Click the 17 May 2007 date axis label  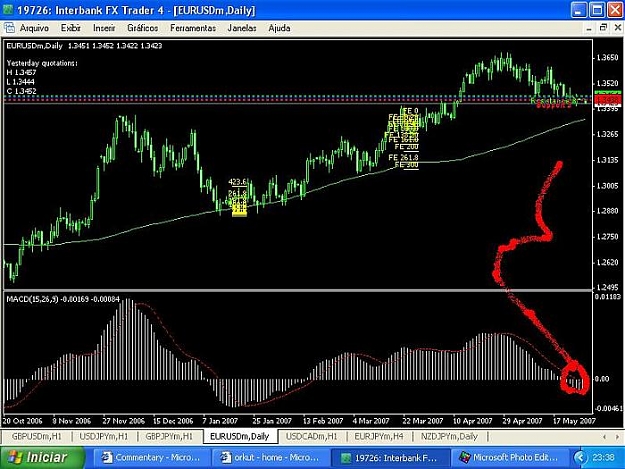click(x=574, y=421)
